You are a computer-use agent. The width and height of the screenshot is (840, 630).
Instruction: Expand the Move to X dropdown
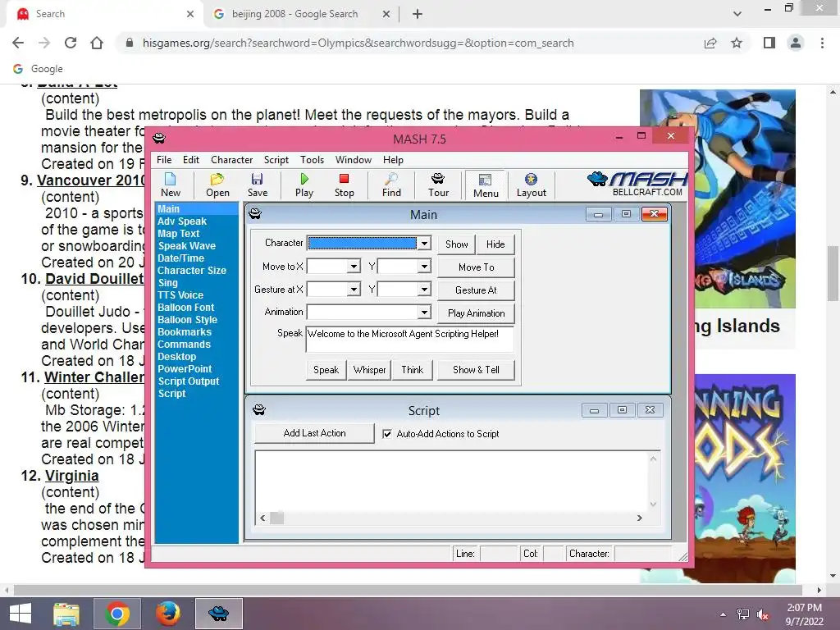pos(354,267)
